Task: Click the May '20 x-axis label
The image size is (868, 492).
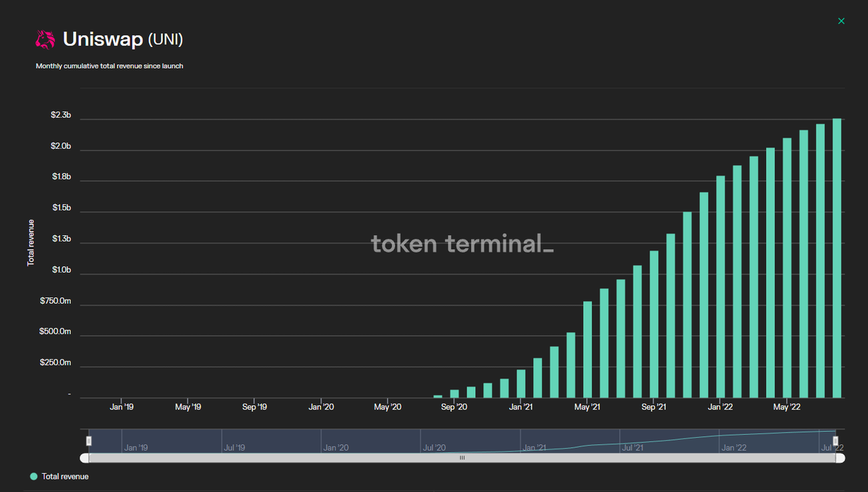Action: [388, 407]
